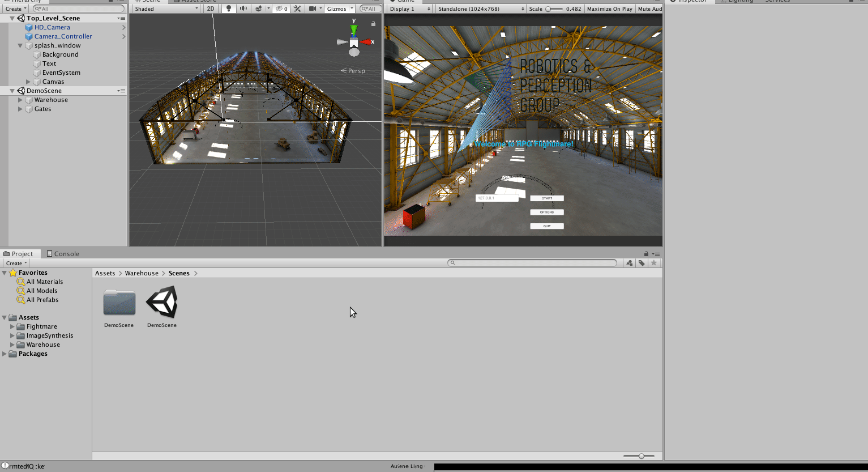Click the OPTIONS button in Game view
Image resolution: width=868 pixels, height=472 pixels.
[547, 212]
